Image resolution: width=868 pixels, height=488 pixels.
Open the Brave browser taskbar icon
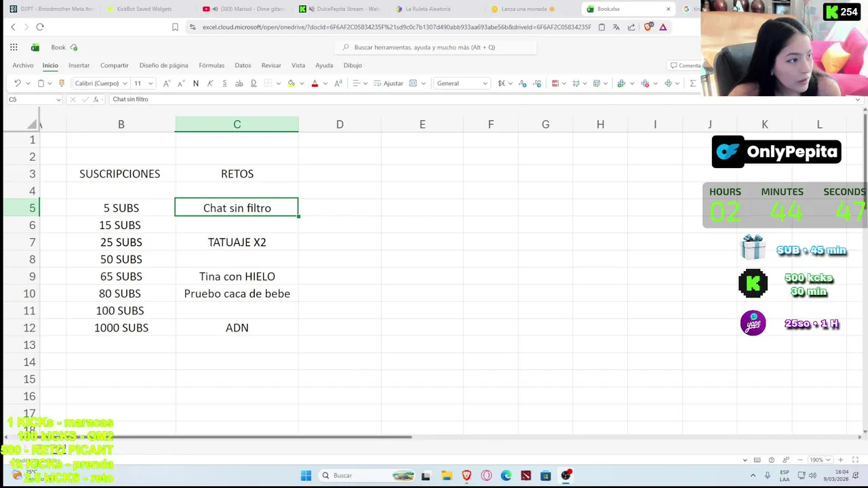[x=467, y=475]
